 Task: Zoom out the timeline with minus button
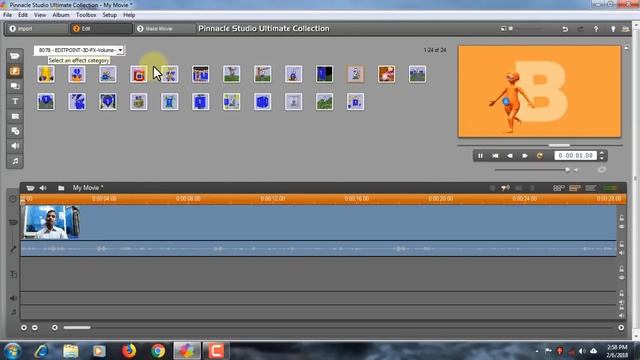tap(35, 327)
